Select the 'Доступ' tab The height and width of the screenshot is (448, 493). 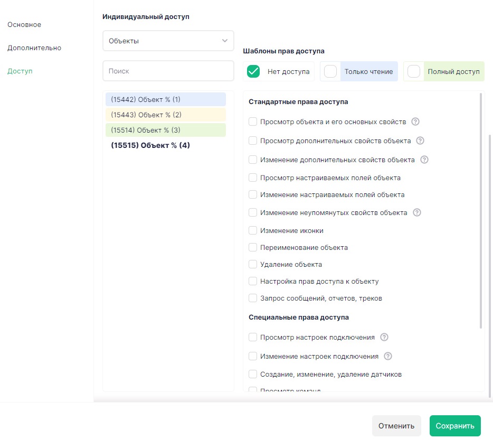point(20,71)
